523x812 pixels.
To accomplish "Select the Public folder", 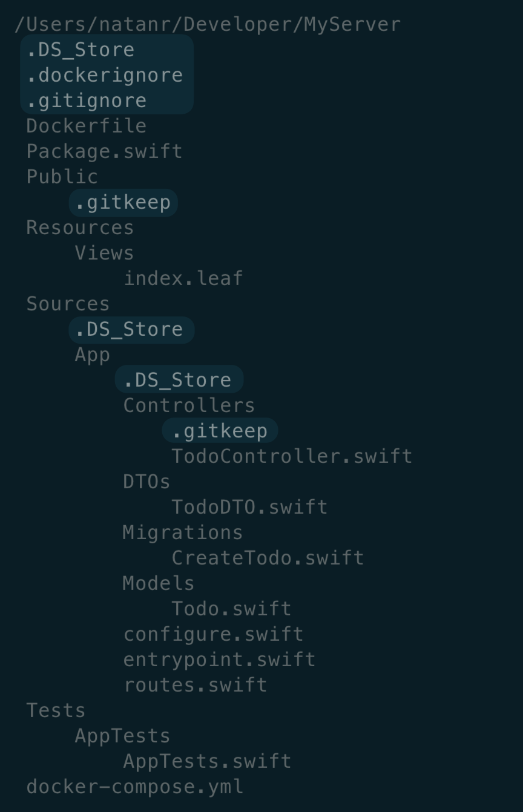I will [x=62, y=177].
